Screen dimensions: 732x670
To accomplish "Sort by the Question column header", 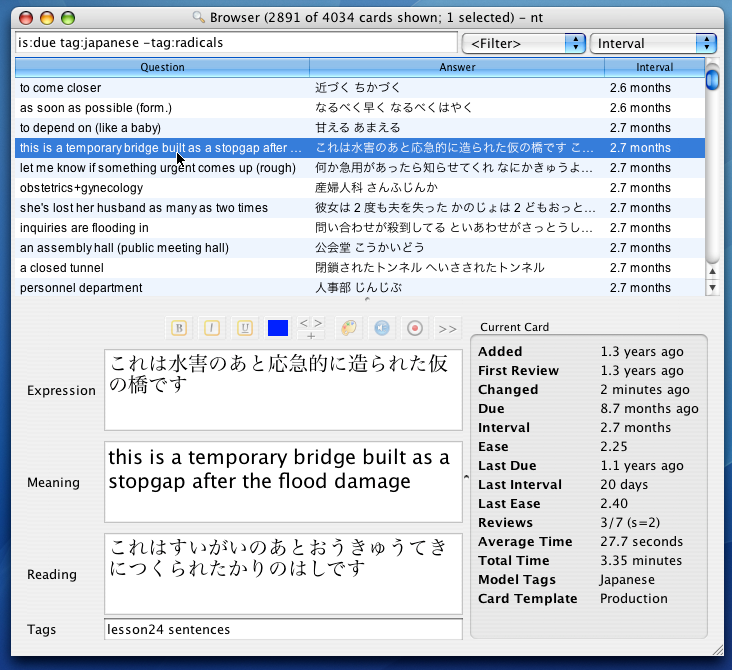I will (162, 67).
